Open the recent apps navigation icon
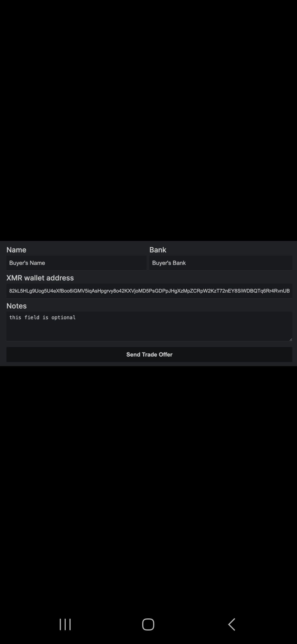The height and width of the screenshot is (644, 297). (x=65, y=624)
